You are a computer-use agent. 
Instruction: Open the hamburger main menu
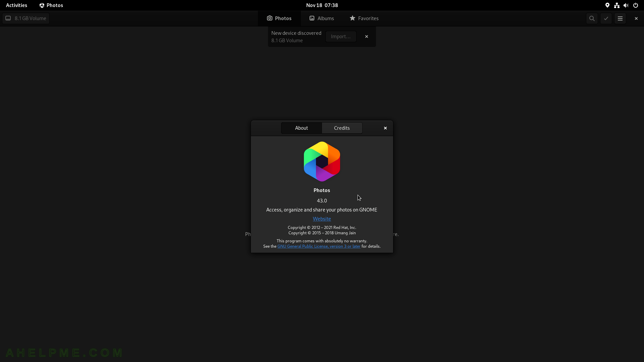tap(620, 18)
